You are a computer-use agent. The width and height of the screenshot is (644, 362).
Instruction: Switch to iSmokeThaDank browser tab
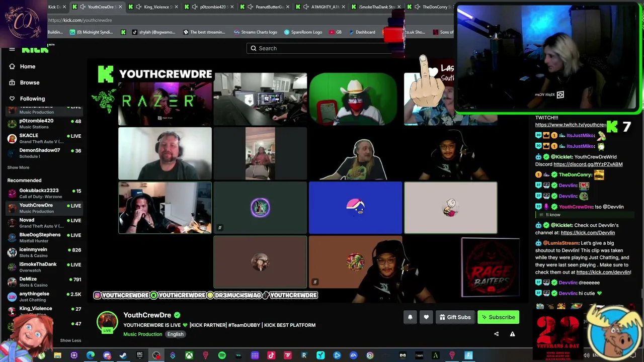click(x=376, y=7)
